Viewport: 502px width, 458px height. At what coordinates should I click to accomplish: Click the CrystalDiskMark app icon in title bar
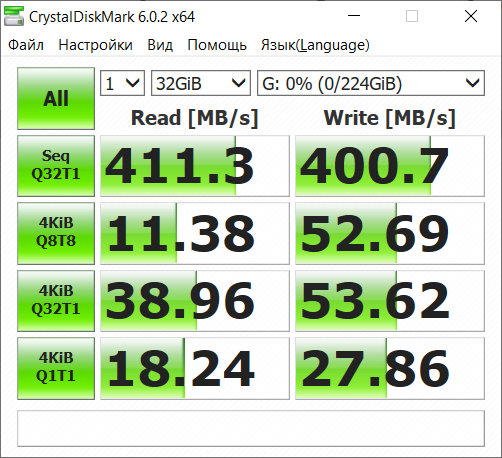14,16
